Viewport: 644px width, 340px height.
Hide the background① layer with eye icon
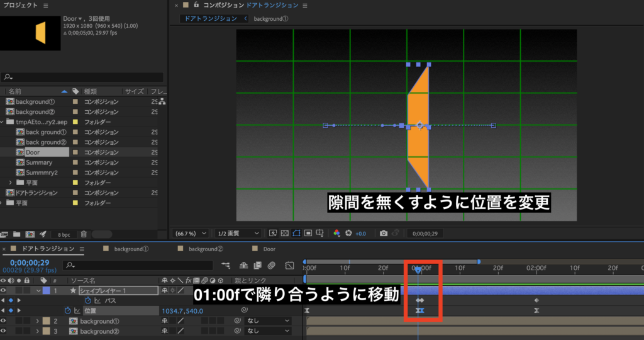click(4, 321)
